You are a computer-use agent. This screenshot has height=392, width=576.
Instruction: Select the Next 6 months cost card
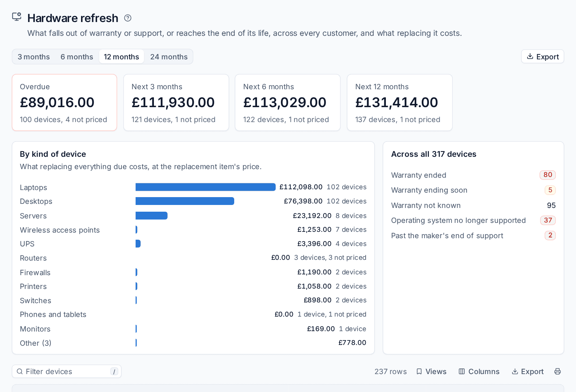(288, 103)
